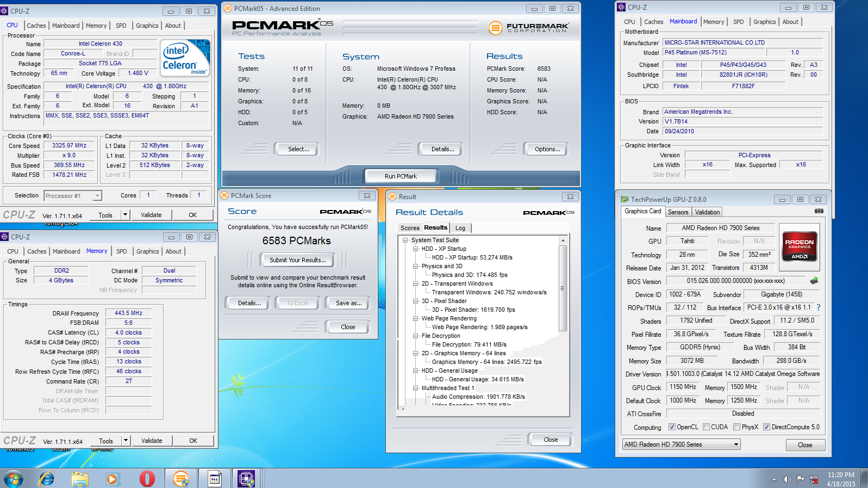868x488 pixels.
Task: Click the BIOS save icon in GPU-Z
Action: click(x=814, y=281)
